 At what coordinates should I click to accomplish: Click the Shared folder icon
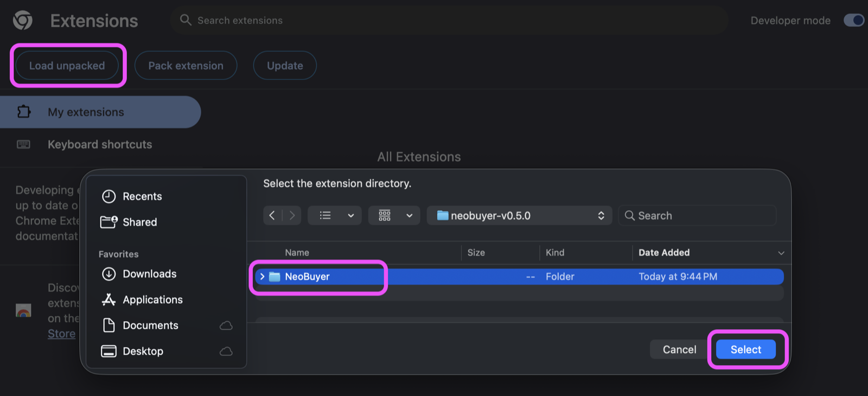pos(109,222)
